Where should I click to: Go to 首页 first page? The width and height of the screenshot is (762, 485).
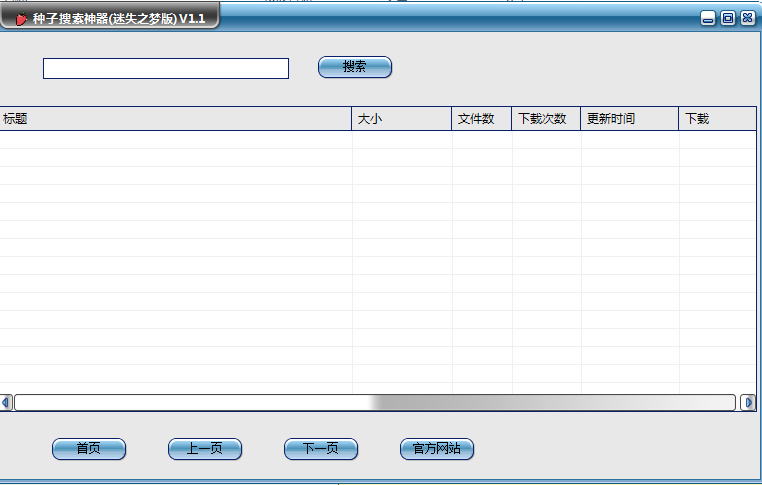[89, 449]
